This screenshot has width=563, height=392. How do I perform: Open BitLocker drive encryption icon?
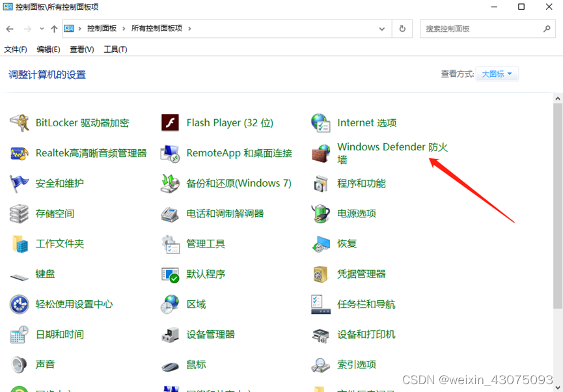(x=19, y=123)
